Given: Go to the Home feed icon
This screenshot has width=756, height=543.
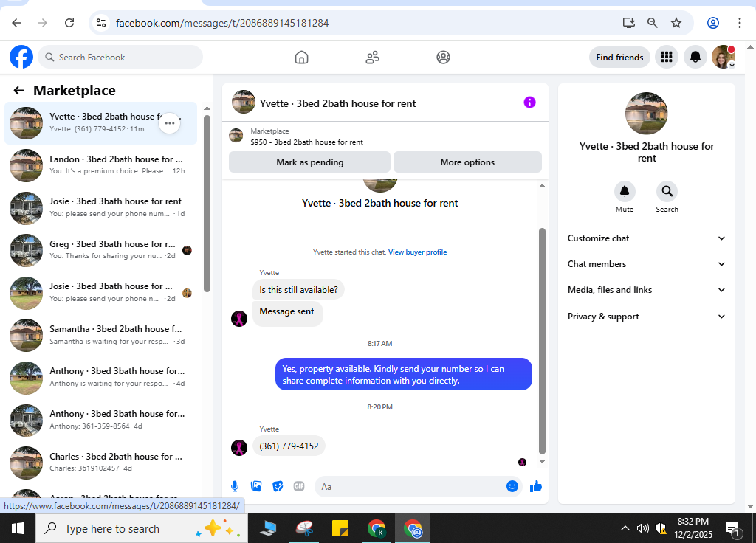Looking at the screenshot, I should click(x=301, y=58).
